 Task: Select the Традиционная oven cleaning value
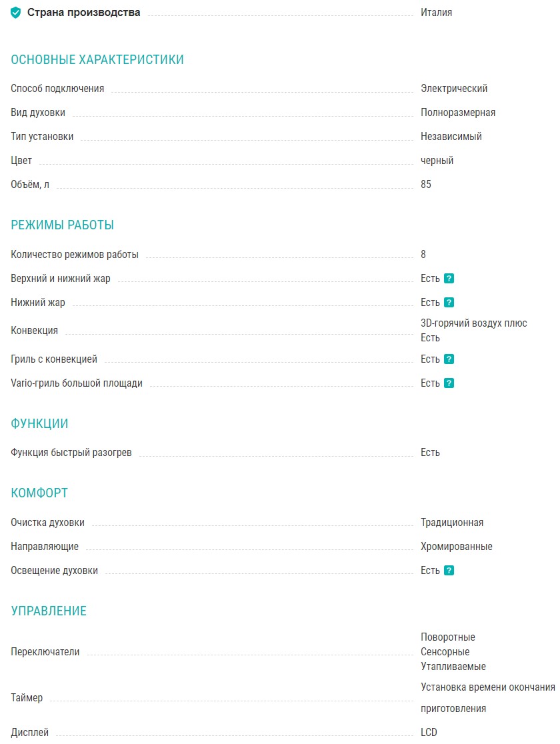point(452,523)
